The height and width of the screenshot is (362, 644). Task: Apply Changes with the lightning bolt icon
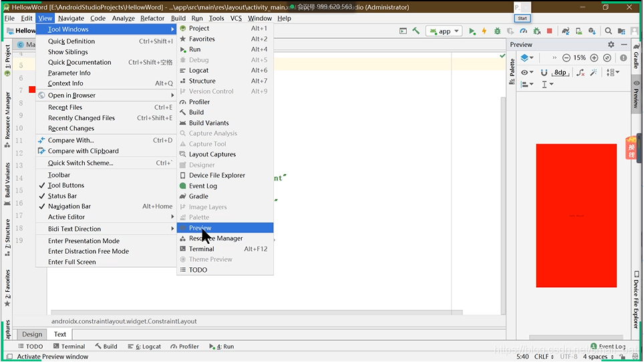[x=484, y=31]
